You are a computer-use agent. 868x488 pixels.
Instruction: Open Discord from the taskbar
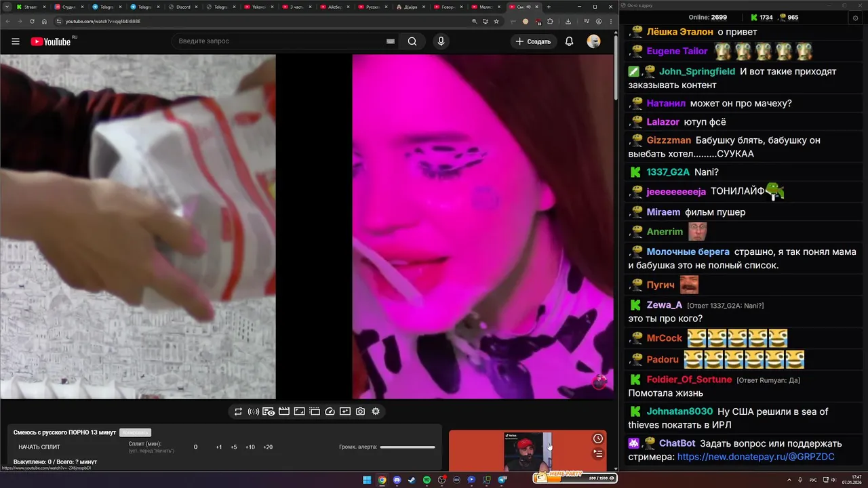click(397, 480)
